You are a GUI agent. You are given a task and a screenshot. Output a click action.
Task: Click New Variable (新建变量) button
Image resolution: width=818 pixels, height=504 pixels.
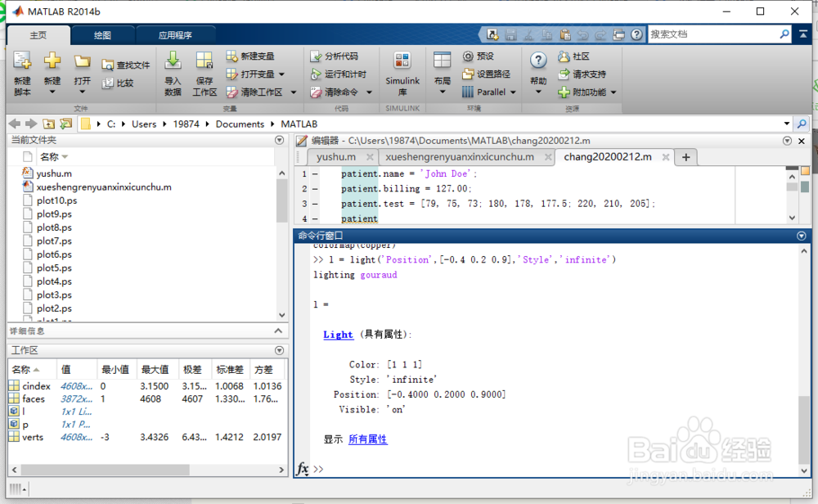pos(249,56)
